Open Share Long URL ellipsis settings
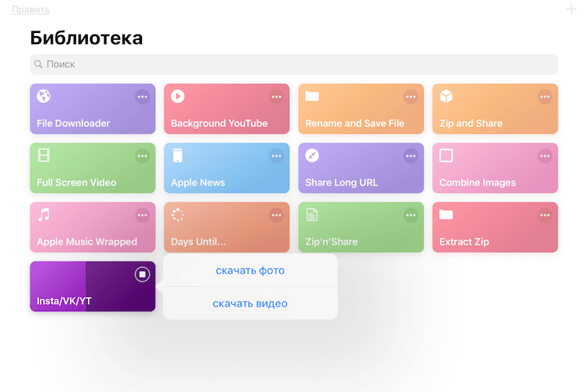This screenshot has height=392, width=588. [411, 156]
